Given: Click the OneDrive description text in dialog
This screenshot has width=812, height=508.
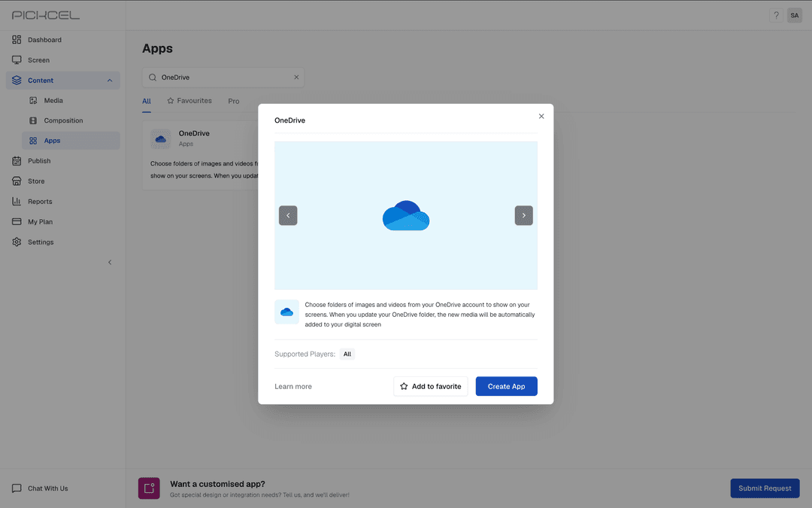Looking at the screenshot, I should pyautogui.click(x=420, y=314).
